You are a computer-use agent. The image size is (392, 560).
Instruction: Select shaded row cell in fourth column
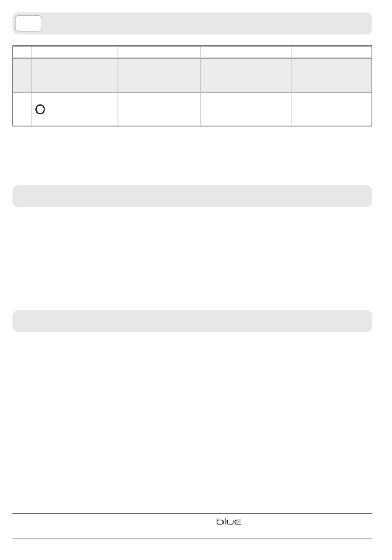click(246, 75)
